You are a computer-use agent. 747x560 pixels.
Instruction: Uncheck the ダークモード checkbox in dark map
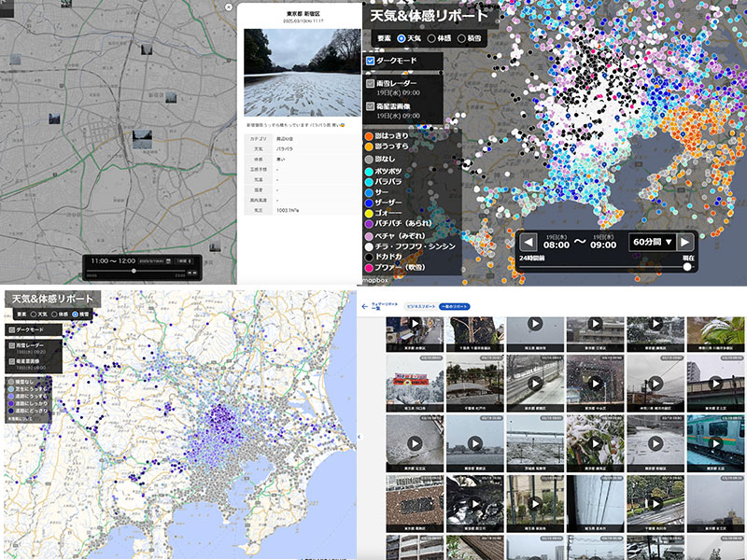(371, 61)
